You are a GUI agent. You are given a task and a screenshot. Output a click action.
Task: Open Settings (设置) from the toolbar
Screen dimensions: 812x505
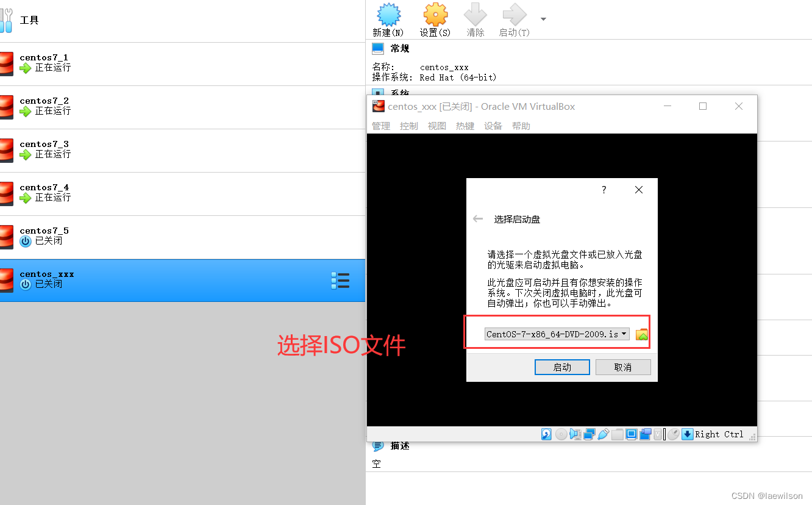(435, 14)
